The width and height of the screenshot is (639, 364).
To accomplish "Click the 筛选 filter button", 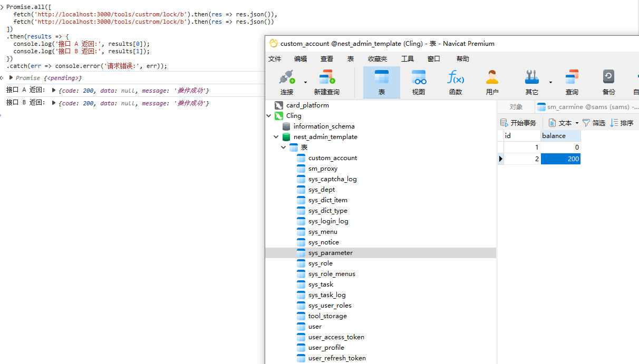I will [594, 123].
